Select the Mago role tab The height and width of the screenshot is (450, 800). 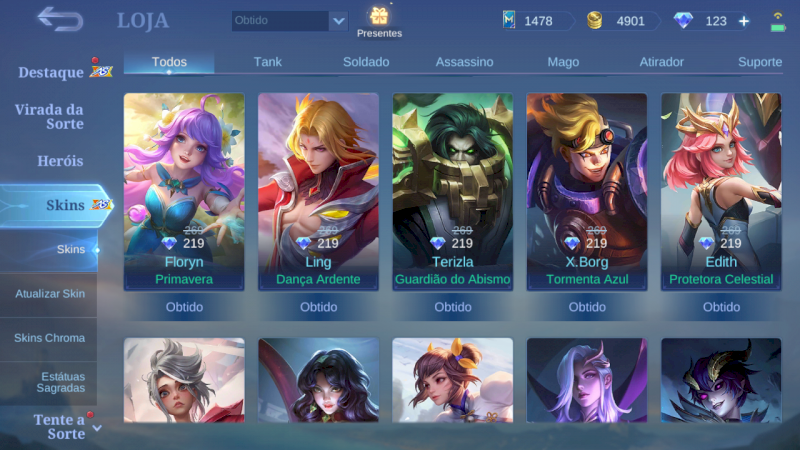pos(563,62)
